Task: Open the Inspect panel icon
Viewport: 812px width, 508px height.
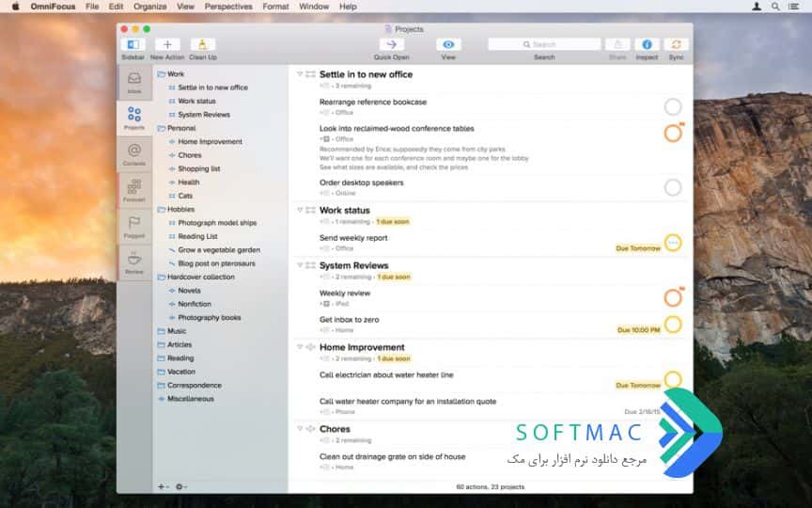Action: pyautogui.click(x=647, y=44)
